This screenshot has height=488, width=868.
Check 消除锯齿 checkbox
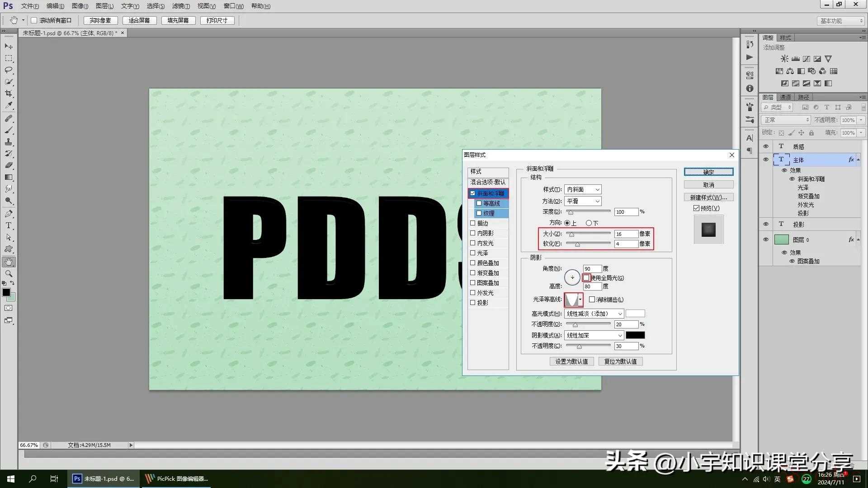coord(592,300)
